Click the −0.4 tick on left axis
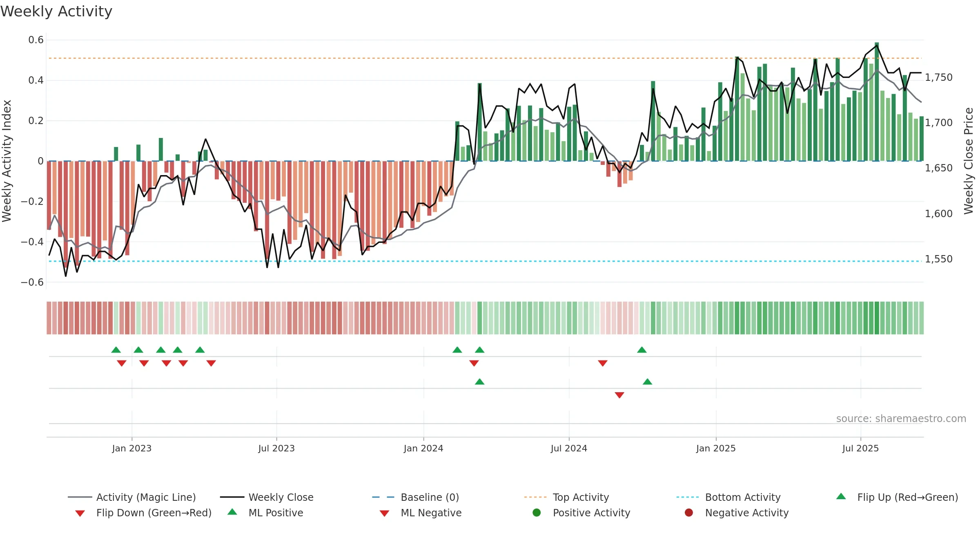 pos(32,242)
